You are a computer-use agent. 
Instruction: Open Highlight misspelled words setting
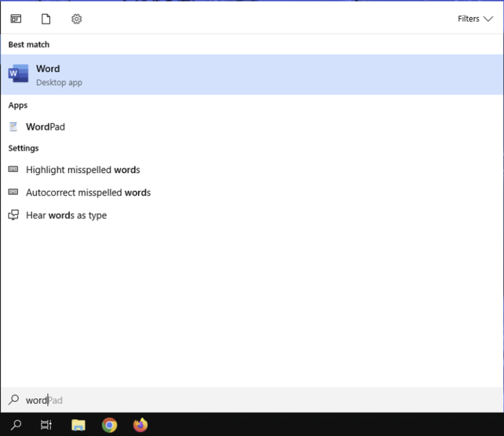coord(252,170)
